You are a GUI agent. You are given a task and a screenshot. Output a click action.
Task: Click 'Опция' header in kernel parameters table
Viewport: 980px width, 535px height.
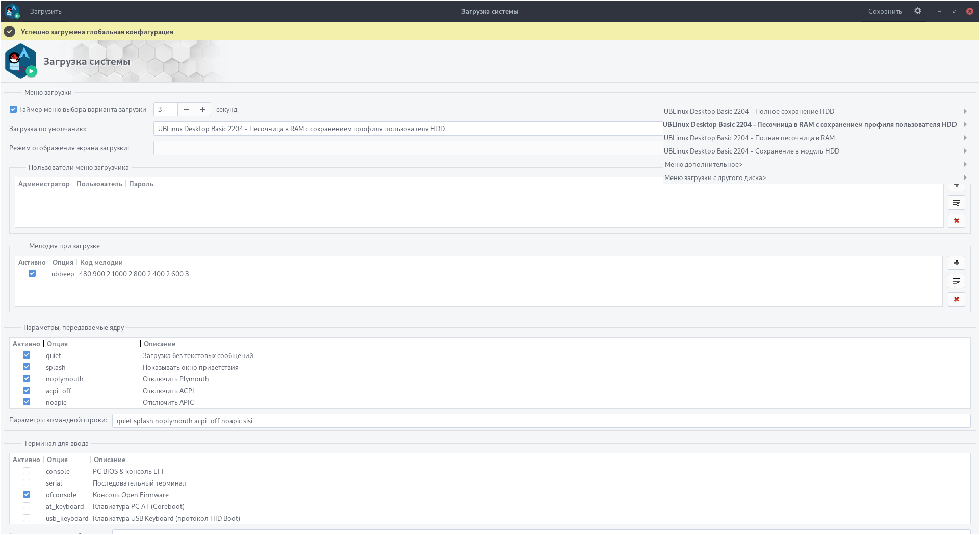(x=57, y=344)
